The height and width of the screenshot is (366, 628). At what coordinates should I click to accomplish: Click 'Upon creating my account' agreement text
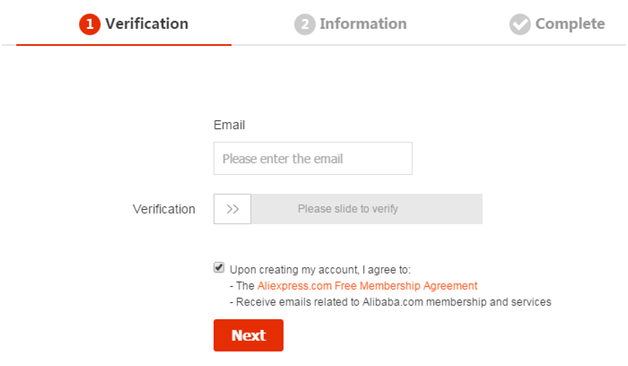pyautogui.click(x=320, y=269)
